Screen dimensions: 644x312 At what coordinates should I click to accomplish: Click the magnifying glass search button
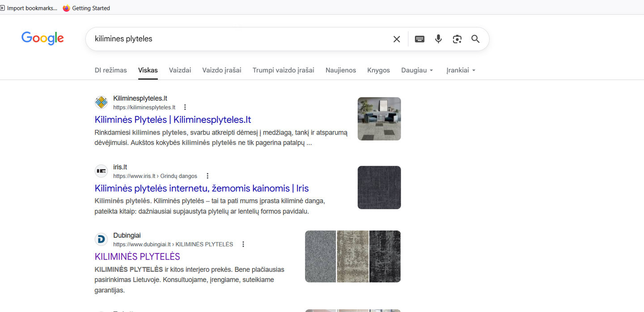[x=475, y=39]
